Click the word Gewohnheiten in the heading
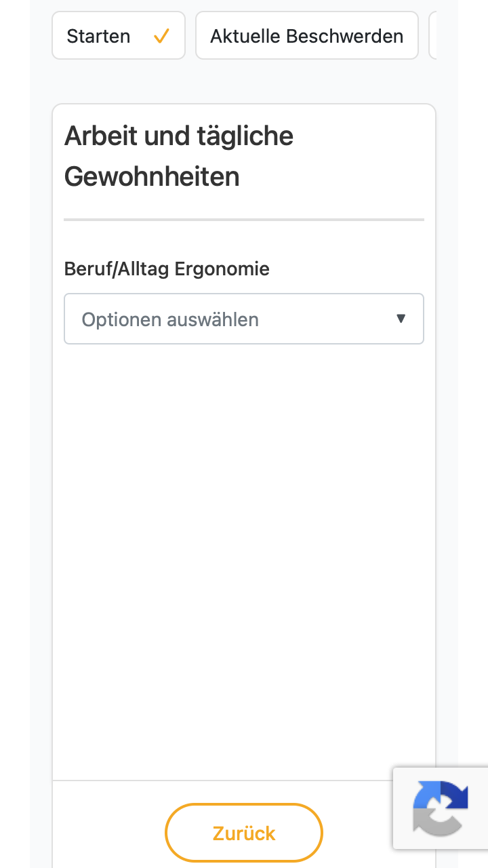Screen dimensions: 488x868 click(152, 177)
